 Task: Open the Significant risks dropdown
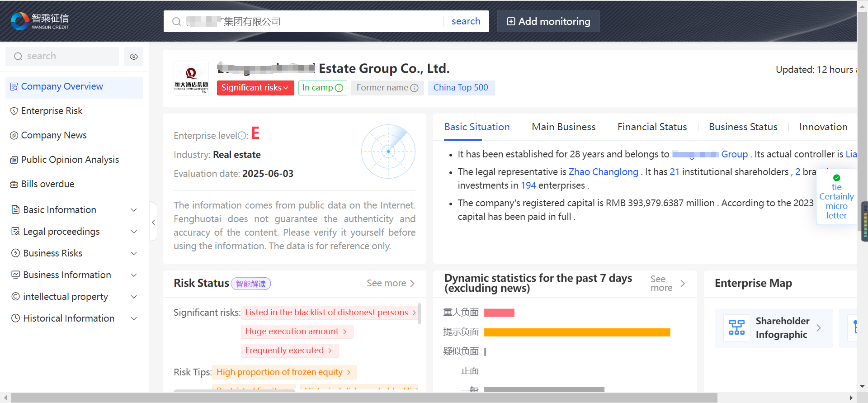tap(255, 88)
